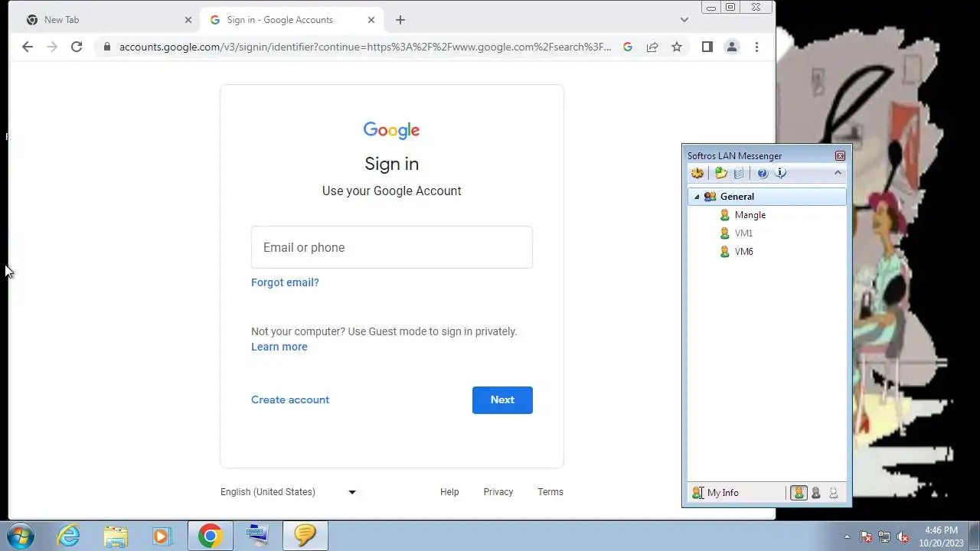Click the Create account link
980x551 pixels.
coord(290,399)
